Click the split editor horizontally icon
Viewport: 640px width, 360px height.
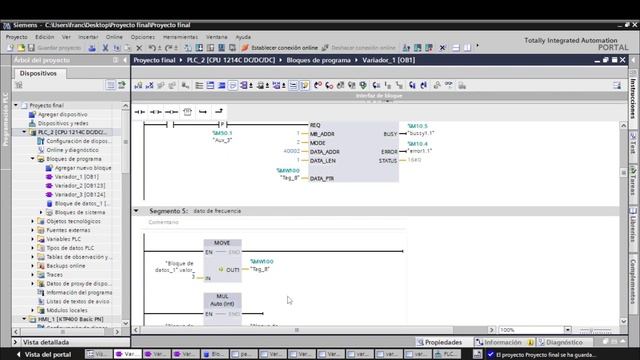[456, 48]
